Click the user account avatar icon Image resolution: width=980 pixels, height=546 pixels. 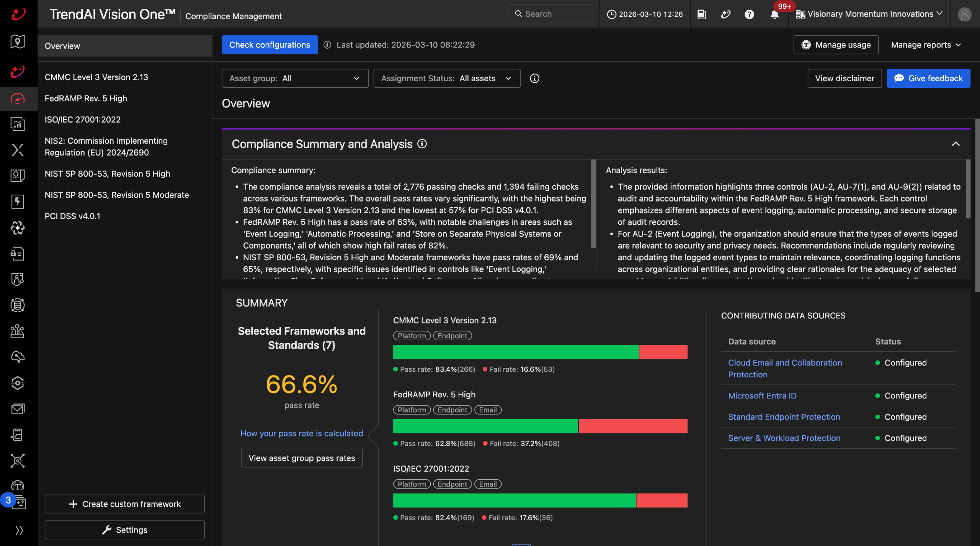pyautogui.click(x=964, y=15)
